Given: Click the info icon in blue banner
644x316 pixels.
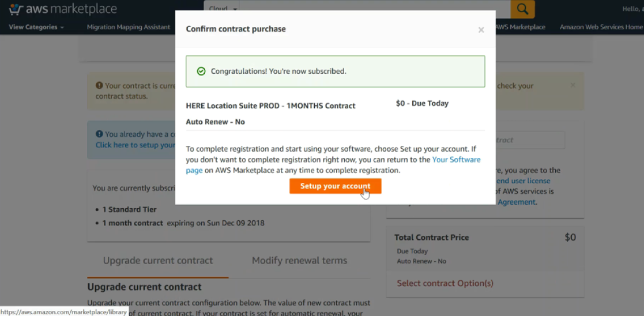Looking at the screenshot, I should tap(99, 134).
